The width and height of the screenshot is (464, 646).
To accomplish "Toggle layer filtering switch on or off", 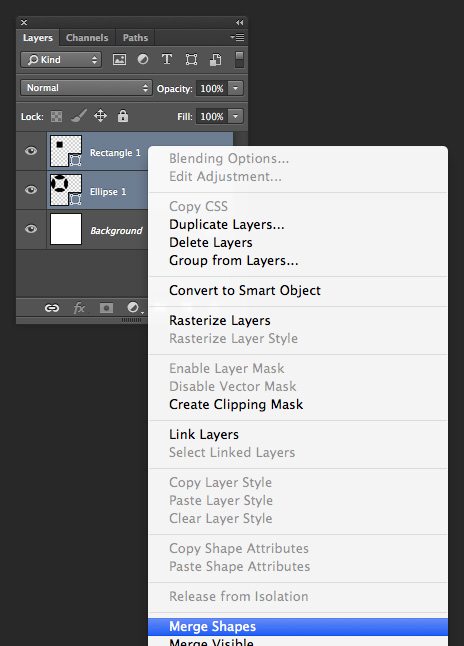I will point(239,59).
